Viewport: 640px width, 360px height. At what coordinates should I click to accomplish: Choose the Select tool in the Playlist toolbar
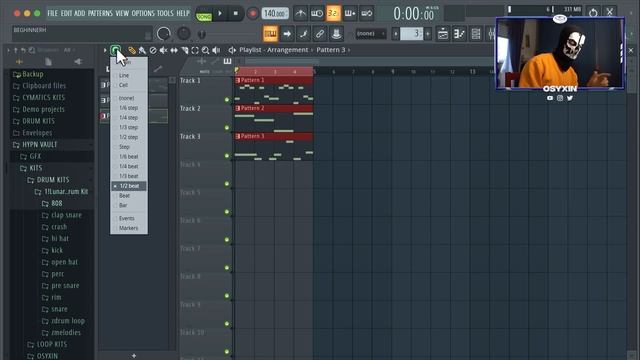point(195,50)
